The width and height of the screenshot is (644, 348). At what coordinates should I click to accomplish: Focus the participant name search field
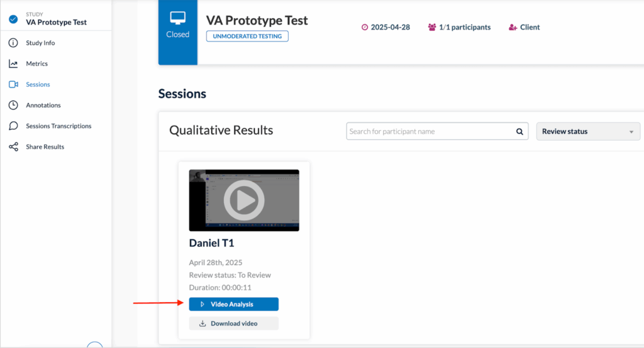(x=431, y=131)
